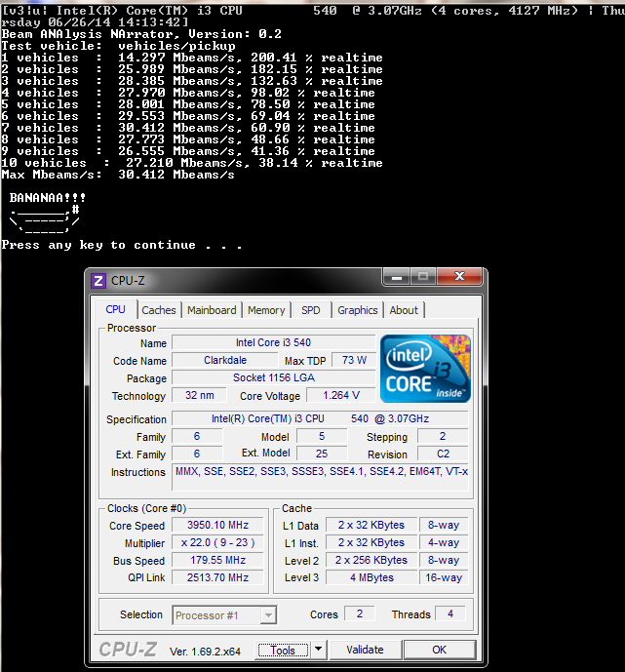Click the Specification field text
625x672 pixels.
pos(320,418)
